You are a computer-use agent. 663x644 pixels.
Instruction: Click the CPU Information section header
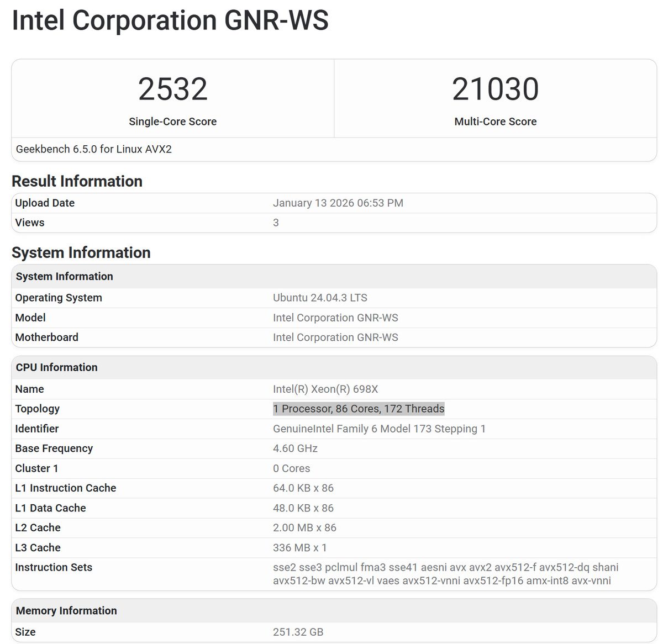coord(56,367)
